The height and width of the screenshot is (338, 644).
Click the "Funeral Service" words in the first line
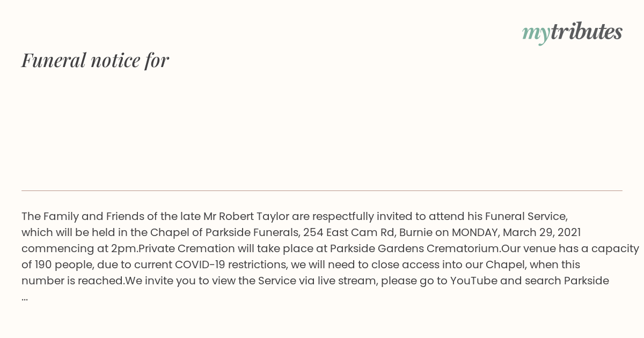click(x=526, y=217)
